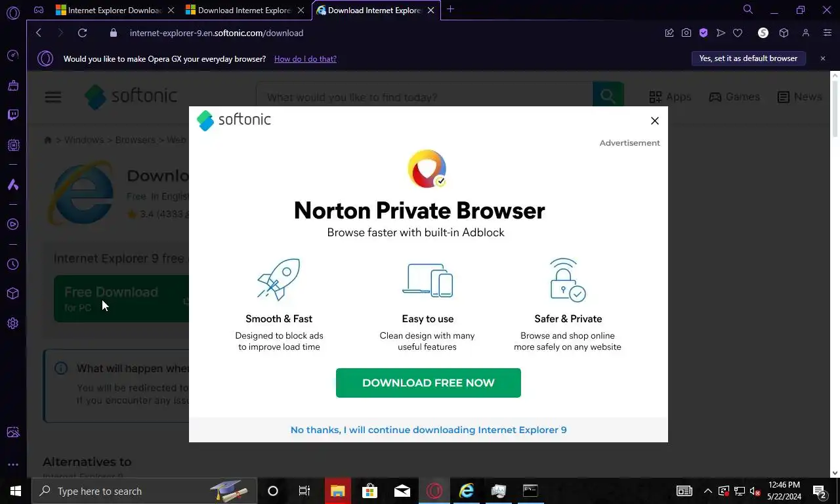Viewport: 840px width, 504px height.
Task: Close the Norton advertisement popup
Action: tap(654, 121)
